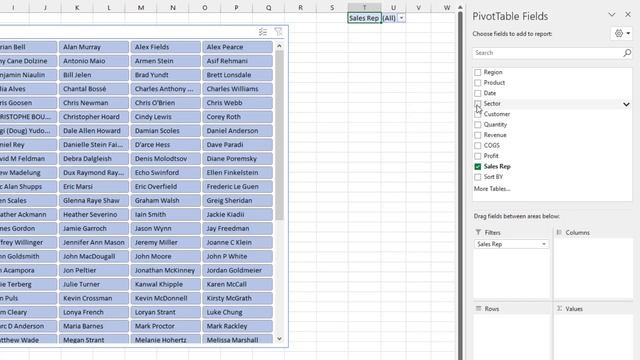Check the Customer field

pos(478,114)
